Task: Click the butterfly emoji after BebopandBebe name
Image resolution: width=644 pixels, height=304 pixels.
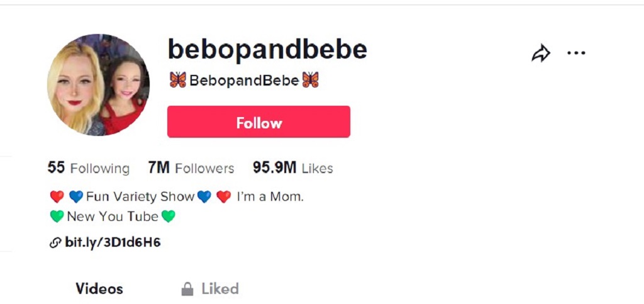Action: click(x=310, y=80)
